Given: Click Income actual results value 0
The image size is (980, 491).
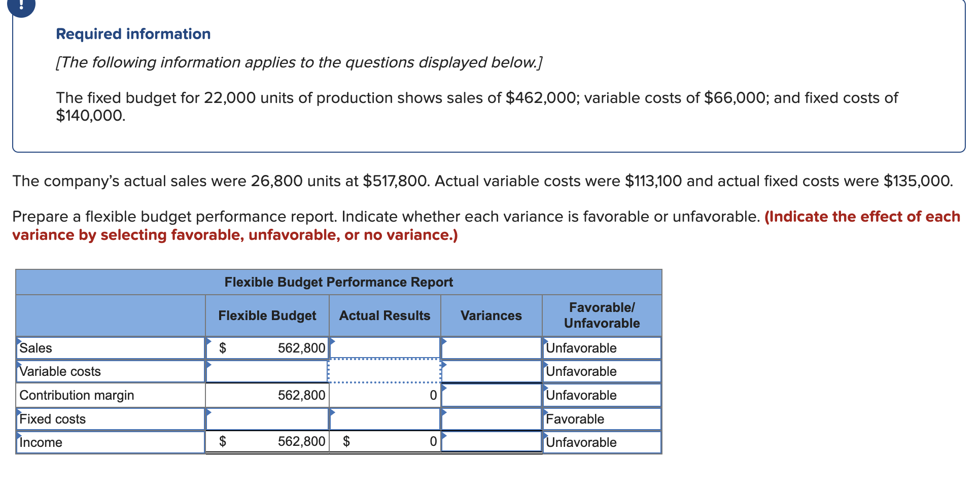Looking at the screenshot, I should [385, 442].
